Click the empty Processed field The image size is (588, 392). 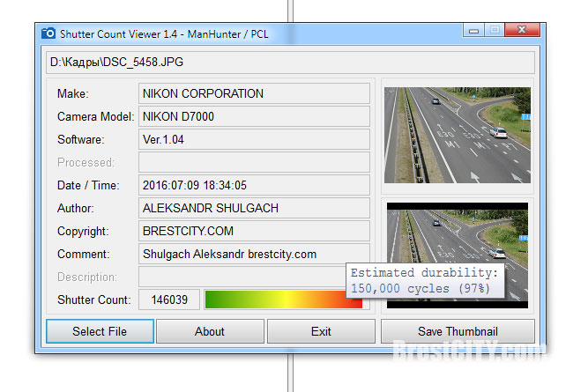[254, 162]
